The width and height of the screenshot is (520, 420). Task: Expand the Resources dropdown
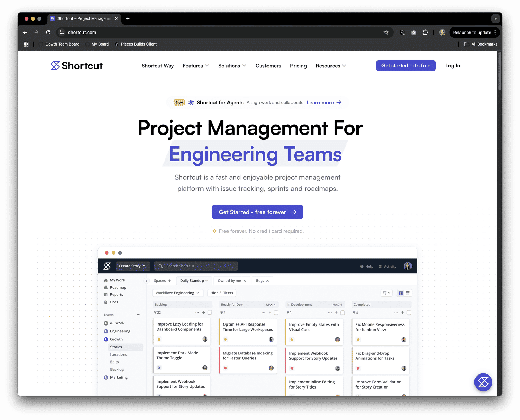click(331, 66)
